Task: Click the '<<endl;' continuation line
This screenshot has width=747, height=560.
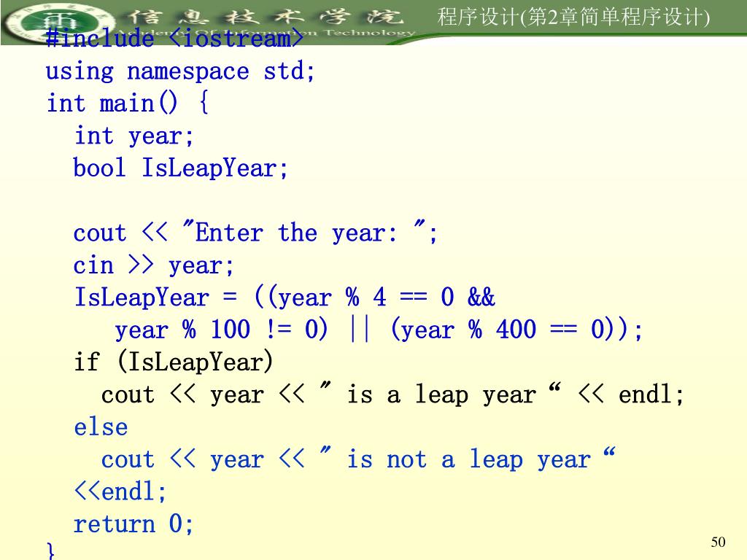Action: 120,491
